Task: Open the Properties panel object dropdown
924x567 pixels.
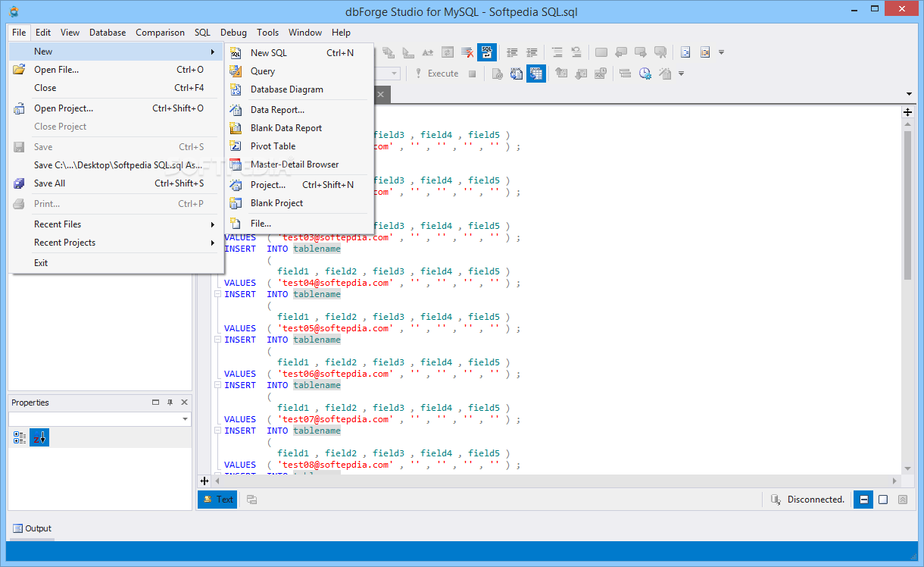Action: (186, 419)
